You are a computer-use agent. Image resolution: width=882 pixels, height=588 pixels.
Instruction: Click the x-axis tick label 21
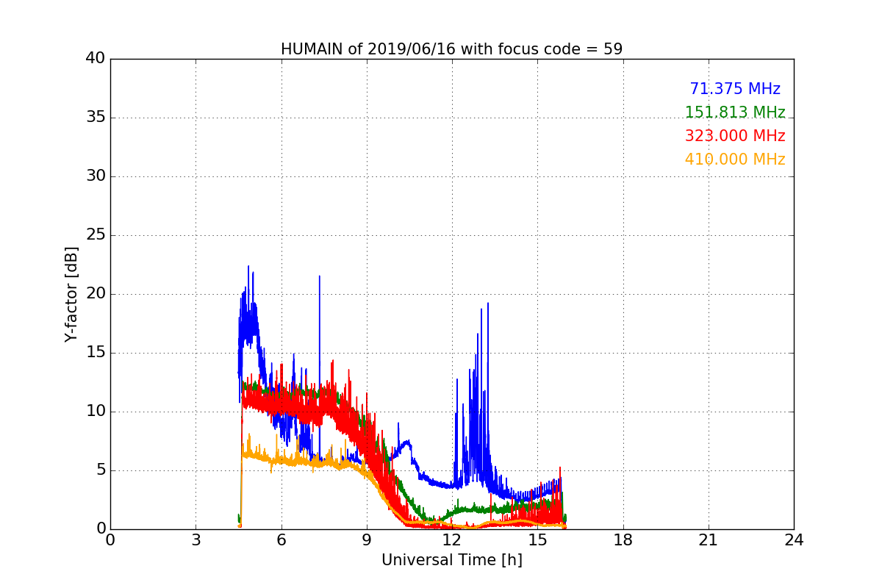[x=709, y=540]
